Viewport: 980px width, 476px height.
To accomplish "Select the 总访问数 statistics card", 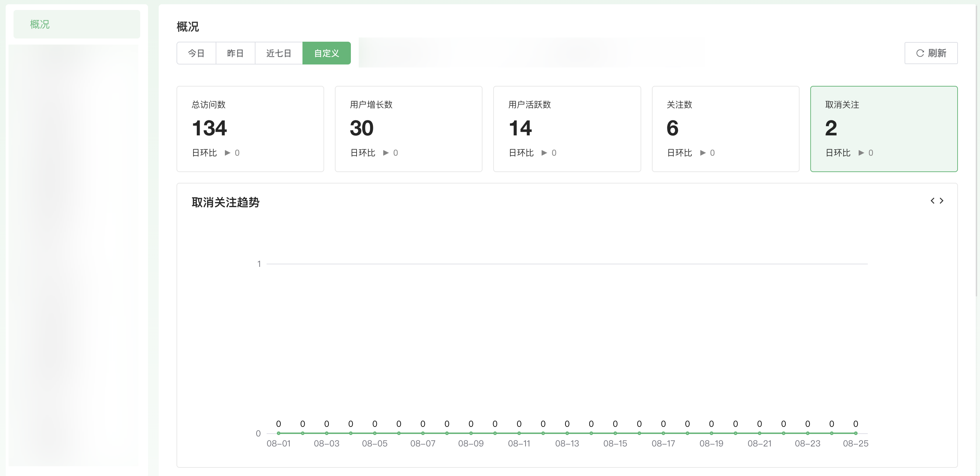I will (x=250, y=129).
